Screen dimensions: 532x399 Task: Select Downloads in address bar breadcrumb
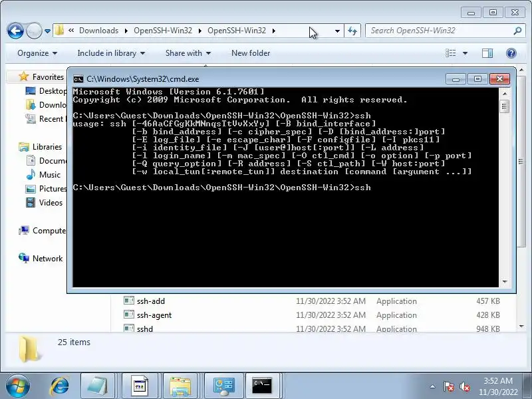click(x=98, y=31)
